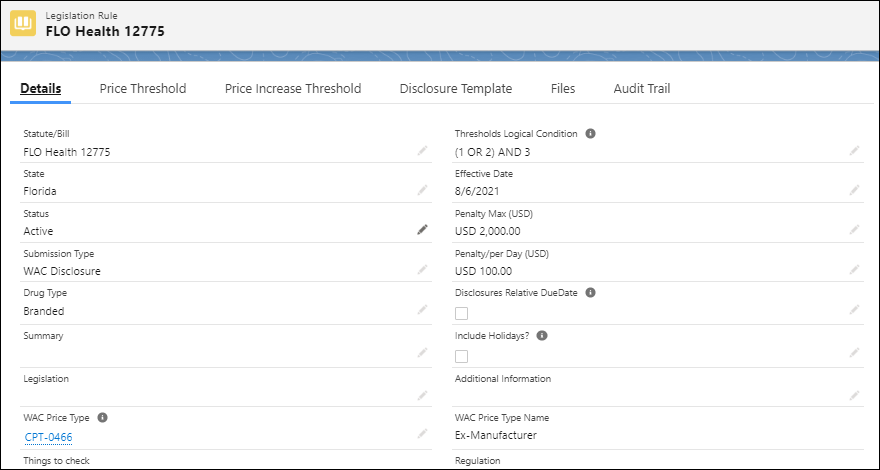Edit the Additional Information pencil icon

pos(854,395)
